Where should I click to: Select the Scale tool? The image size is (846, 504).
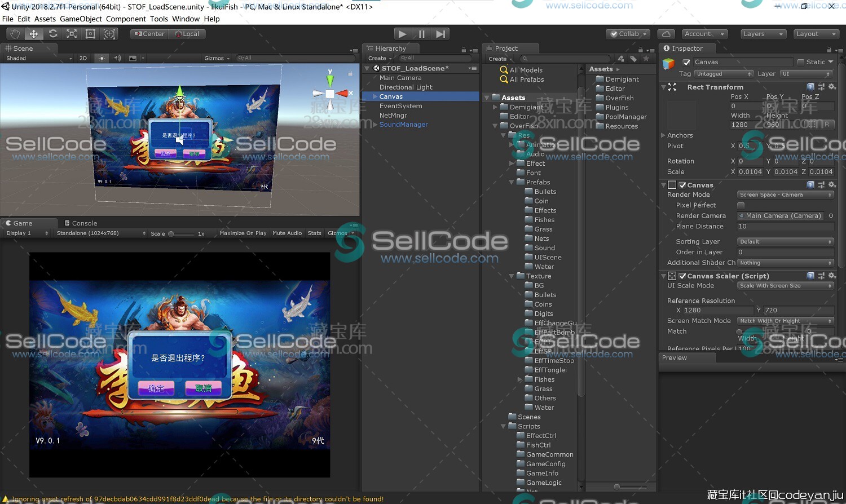point(72,34)
